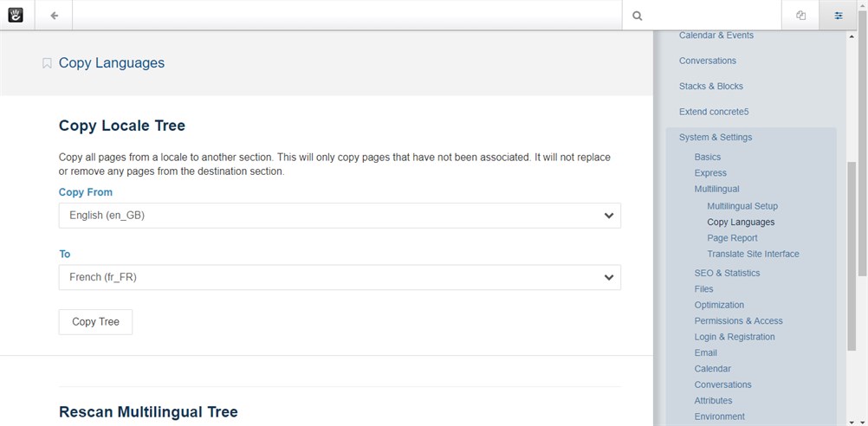Open the To locale dropdown
Viewport: 868px width, 426px height.
coord(340,277)
